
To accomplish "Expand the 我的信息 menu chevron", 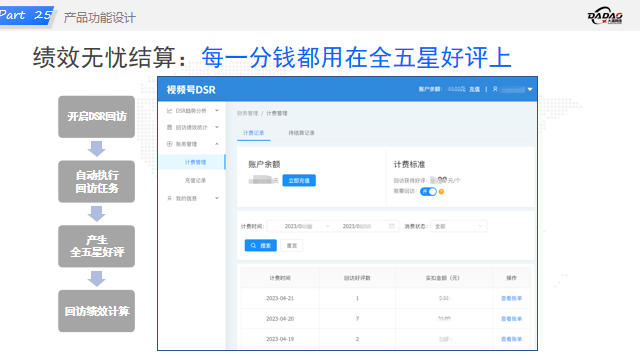I will (x=217, y=198).
